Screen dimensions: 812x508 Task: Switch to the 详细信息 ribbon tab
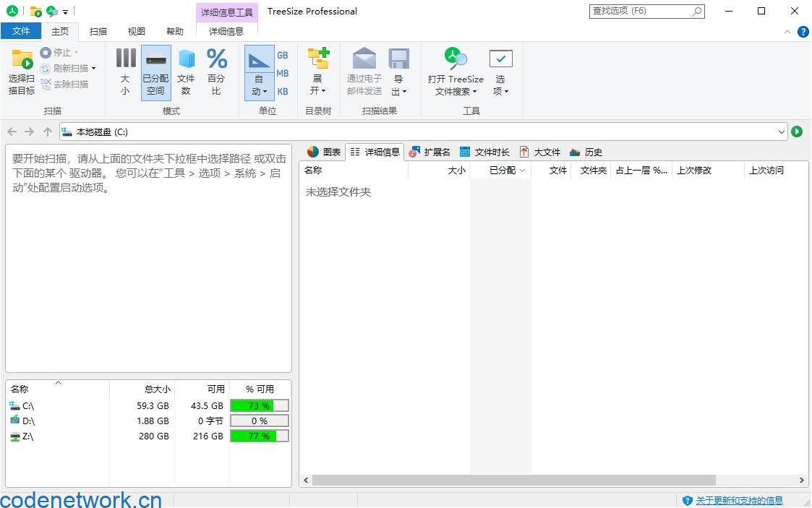pos(226,32)
